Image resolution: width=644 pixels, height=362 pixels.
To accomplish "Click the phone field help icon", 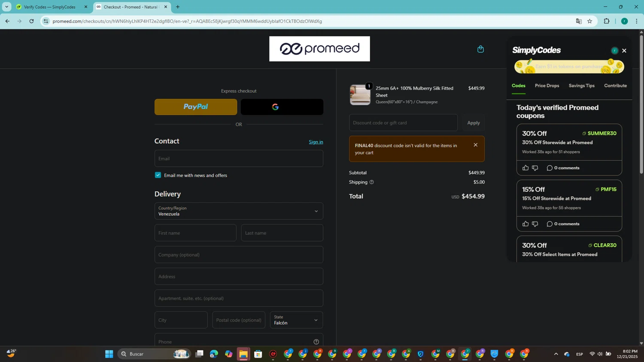I will (x=316, y=342).
